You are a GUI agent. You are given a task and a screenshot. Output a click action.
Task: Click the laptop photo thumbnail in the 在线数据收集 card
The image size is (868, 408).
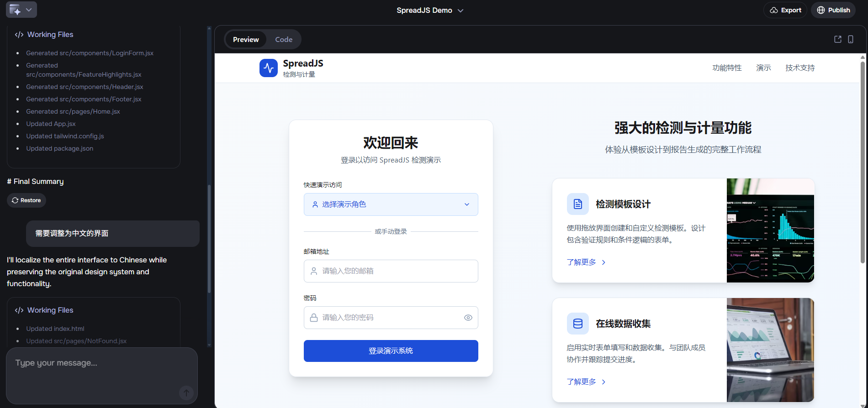[x=770, y=350]
